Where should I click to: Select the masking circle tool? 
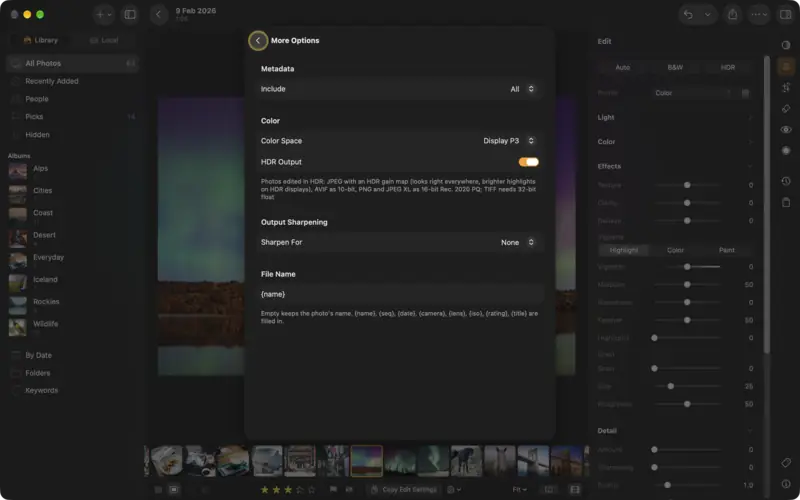tap(786, 151)
